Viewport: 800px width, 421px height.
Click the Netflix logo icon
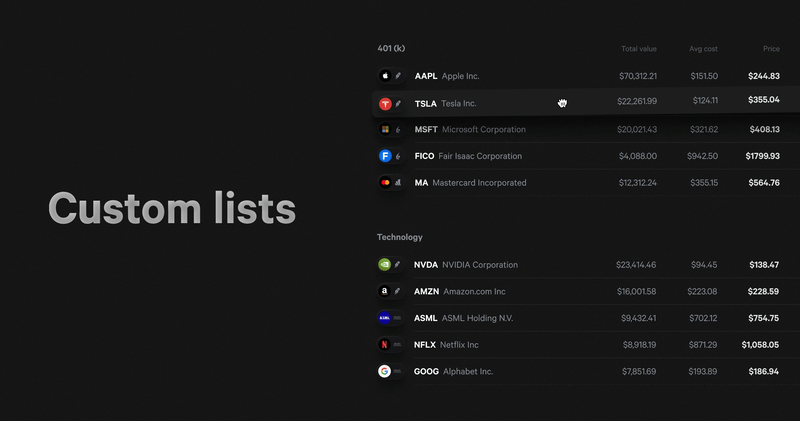point(384,345)
